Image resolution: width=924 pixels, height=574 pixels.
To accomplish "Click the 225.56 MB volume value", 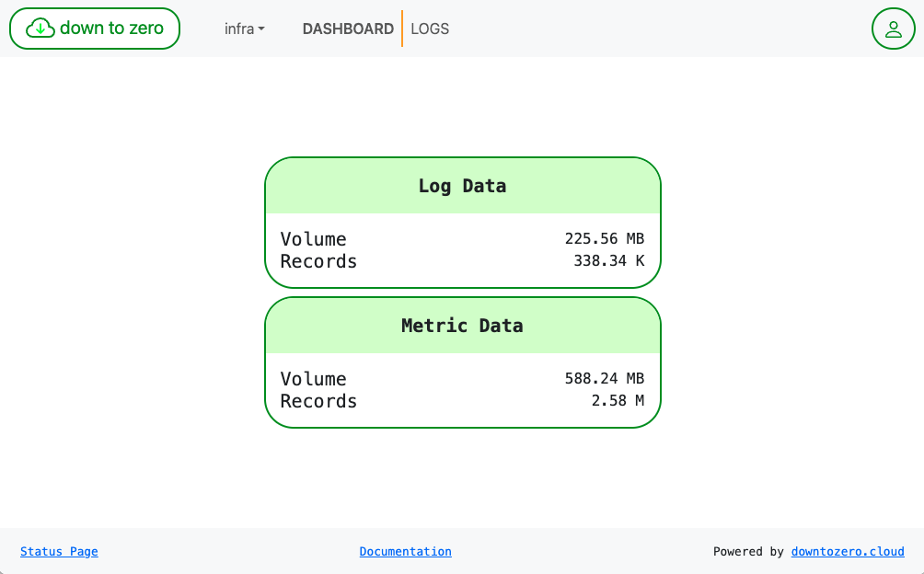I will coord(604,239).
